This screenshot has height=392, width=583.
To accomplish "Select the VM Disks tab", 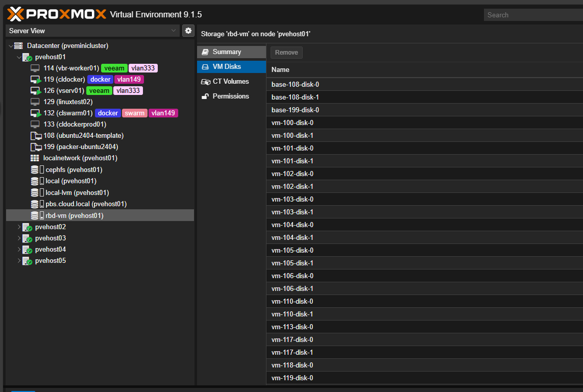I will 231,67.
